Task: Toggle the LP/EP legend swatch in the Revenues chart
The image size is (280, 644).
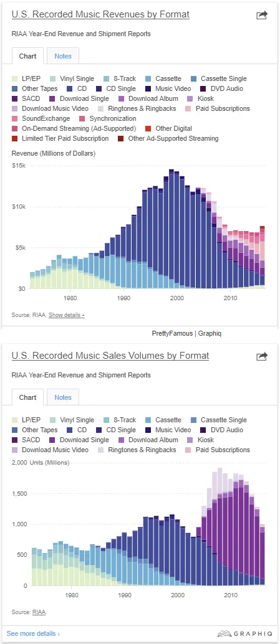Action: pyautogui.click(x=15, y=79)
